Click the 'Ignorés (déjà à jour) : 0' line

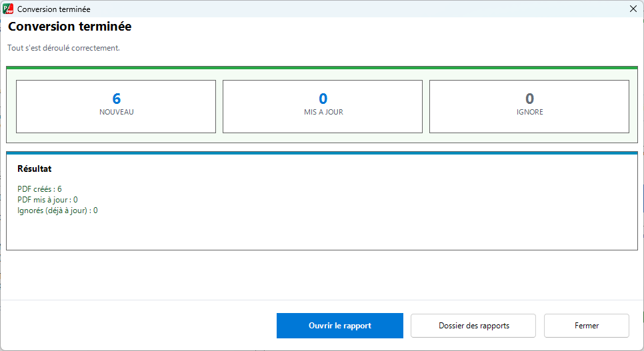pos(57,210)
